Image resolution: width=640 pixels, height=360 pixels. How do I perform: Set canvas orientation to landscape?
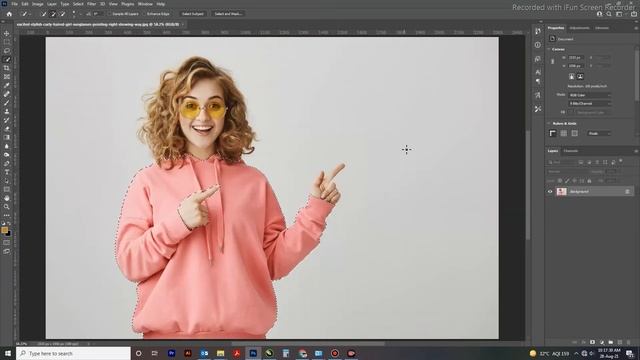click(580, 77)
